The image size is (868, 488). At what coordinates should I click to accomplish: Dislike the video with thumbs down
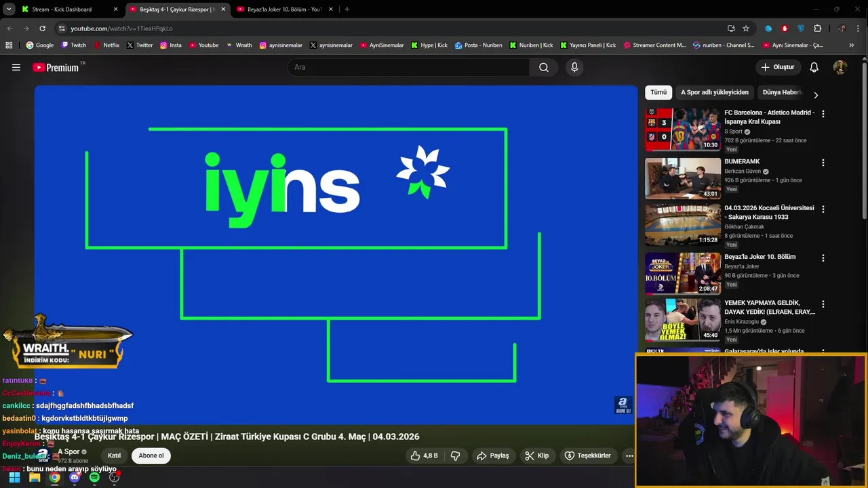(x=455, y=455)
